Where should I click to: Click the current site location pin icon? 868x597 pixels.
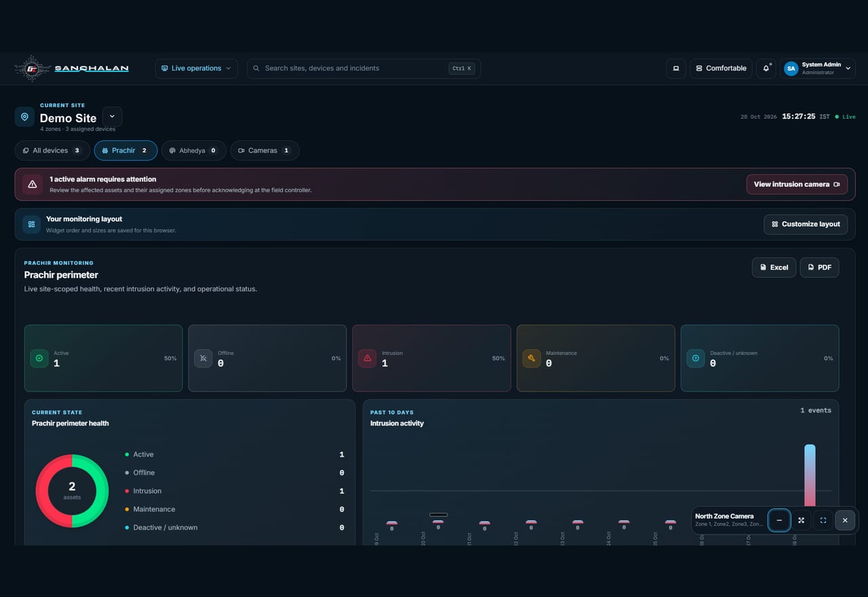tap(24, 117)
